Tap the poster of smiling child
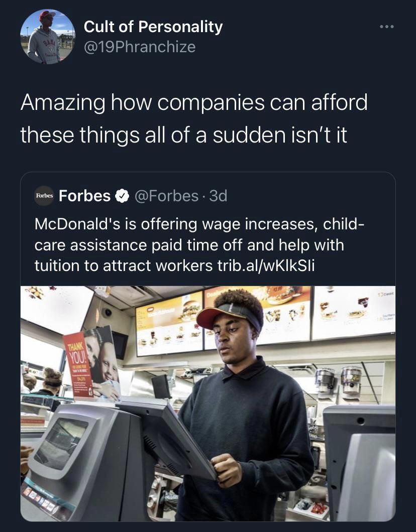The width and height of the screenshot is (416, 532). (102, 363)
